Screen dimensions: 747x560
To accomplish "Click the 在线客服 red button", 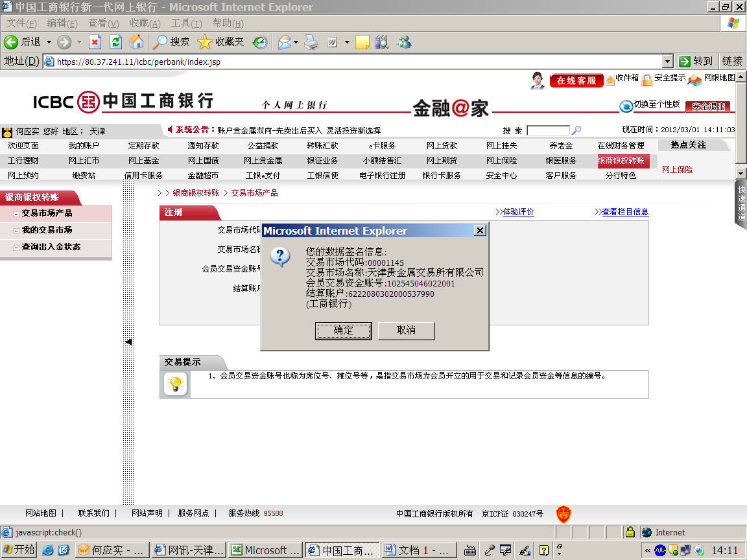I will pyautogui.click(x=576, y=80).
